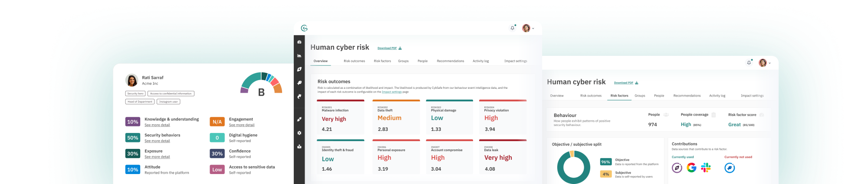Open the Physical damage risk card
The image size is (868, 184).
point(449,117)
